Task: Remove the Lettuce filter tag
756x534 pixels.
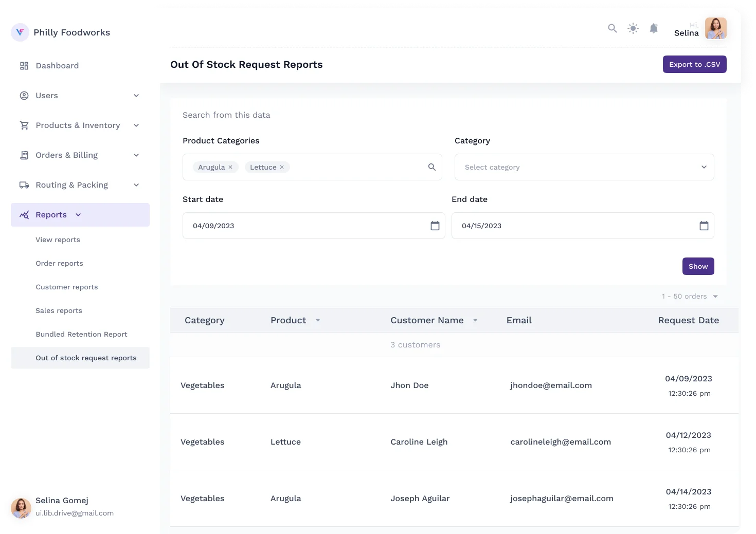Action: (x=282, y=167)
